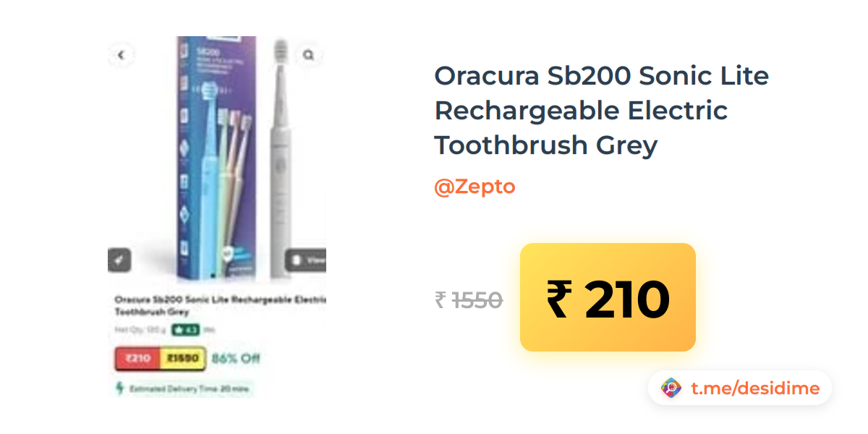
Task: Click the Oracura Sb200 headline title
Action: pyautogui.click(x=601, y=110)
